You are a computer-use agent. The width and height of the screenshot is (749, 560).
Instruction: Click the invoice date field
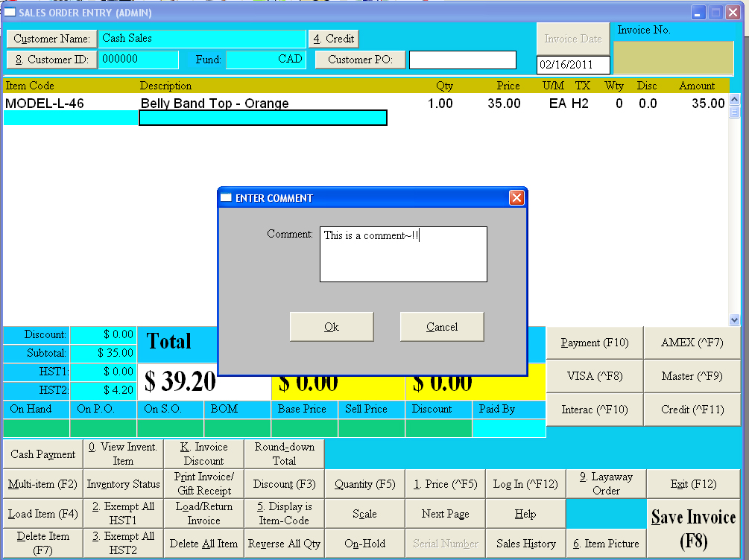coord(573,65)
